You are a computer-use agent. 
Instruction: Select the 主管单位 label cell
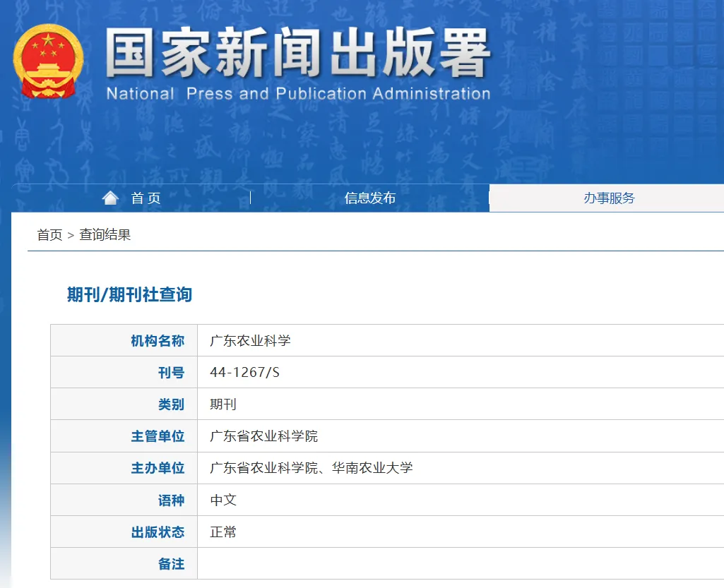(x=124, y=436)
